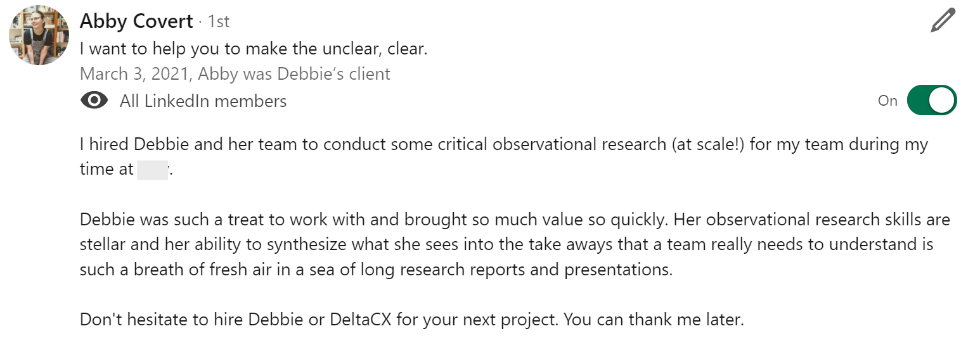Open Abby Covert's profile photo
The height and width of the screenshot is (338, 980).
39,35
